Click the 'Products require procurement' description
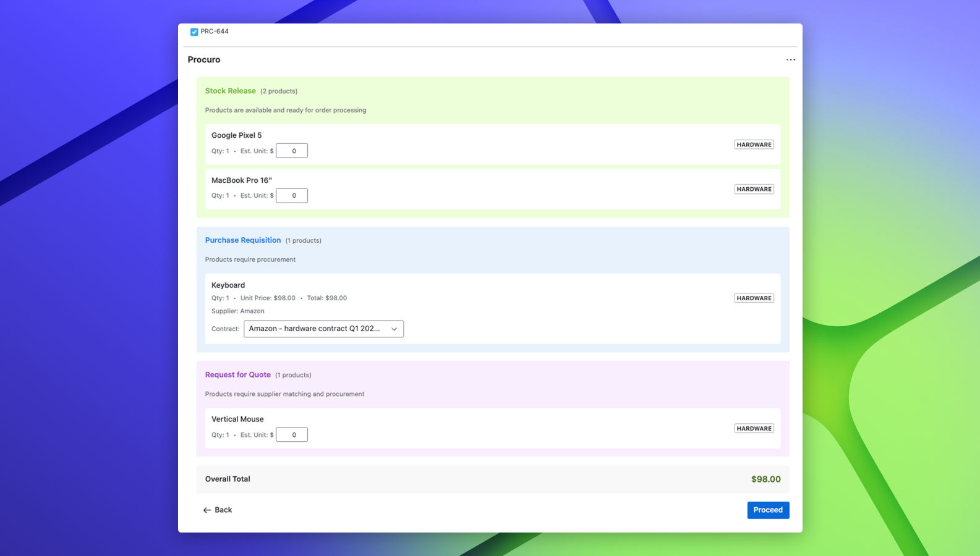The height and width of the screenshot is (556, 980). tap(250, 260)
